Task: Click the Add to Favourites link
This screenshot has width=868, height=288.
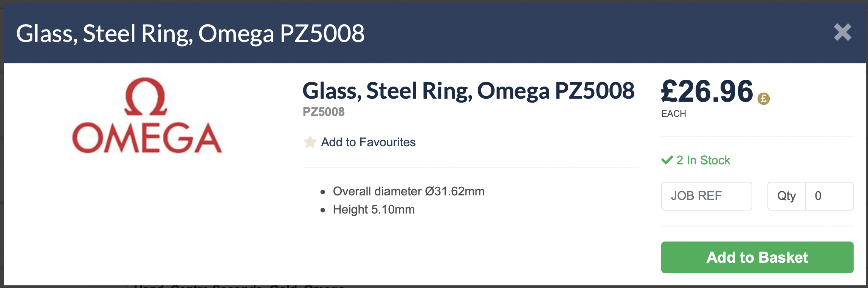Action: tap(368, 142)
